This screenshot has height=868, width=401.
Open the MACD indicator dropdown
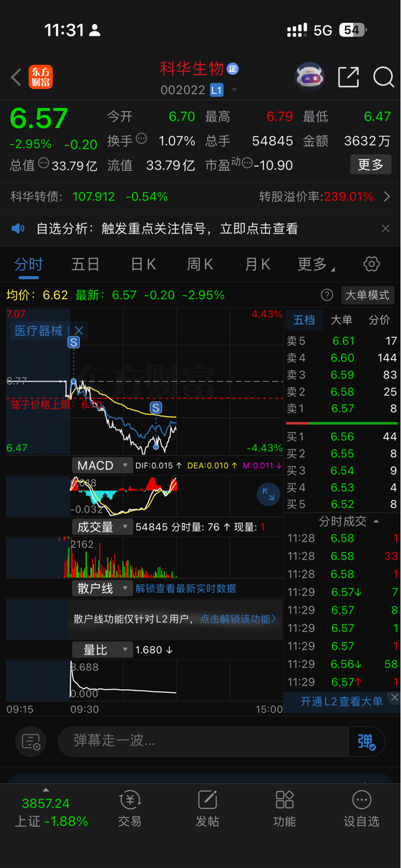102,465
